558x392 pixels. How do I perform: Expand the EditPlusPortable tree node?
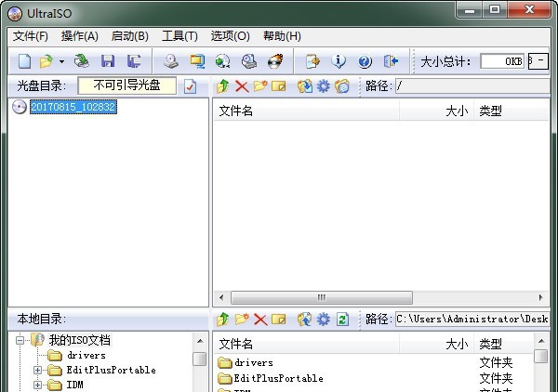38,370
